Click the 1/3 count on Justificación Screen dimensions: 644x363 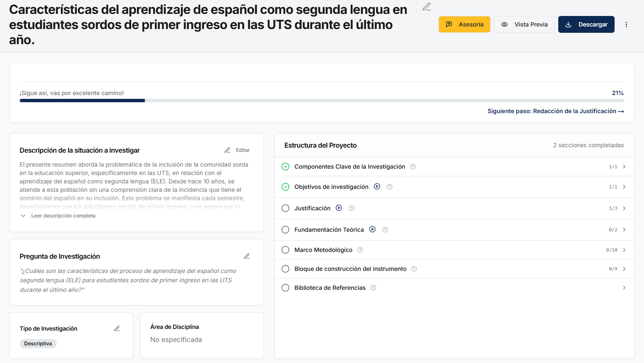[x=613, y=208]
